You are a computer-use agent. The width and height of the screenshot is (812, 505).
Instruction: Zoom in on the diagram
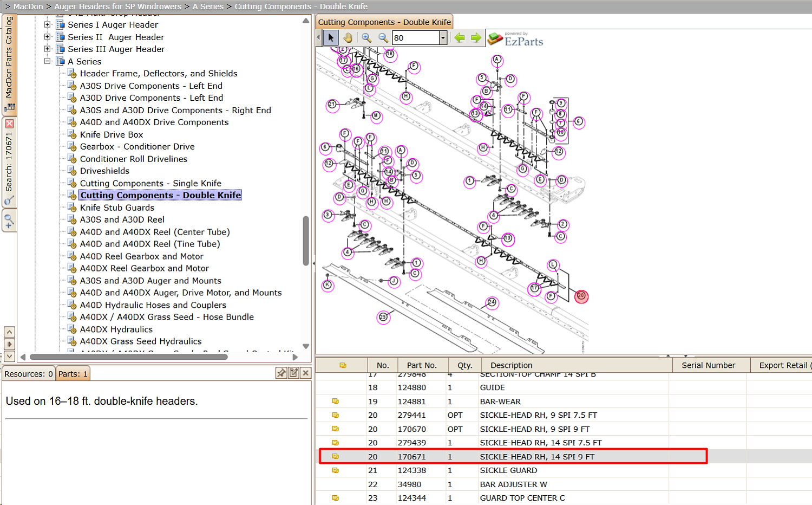[366, 37]
